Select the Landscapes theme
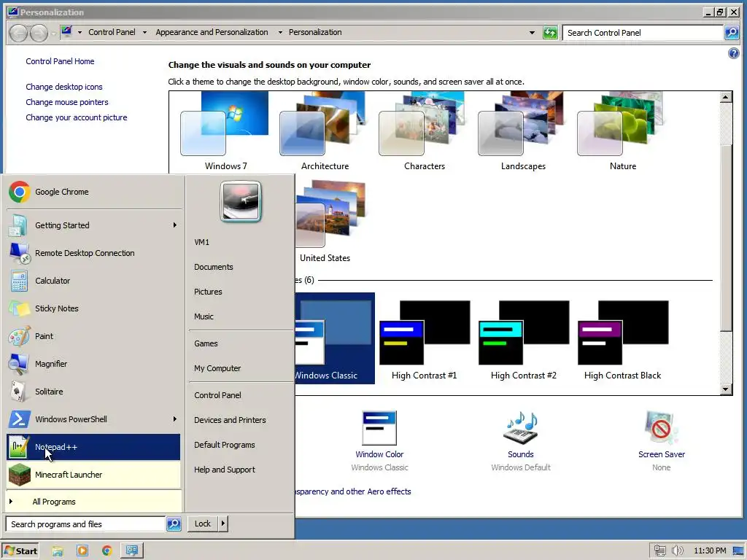 pyautogui.click(x=523, y=131)
